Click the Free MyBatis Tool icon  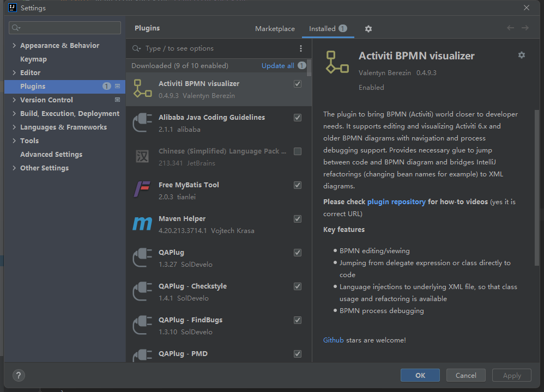tap(142, 191)
